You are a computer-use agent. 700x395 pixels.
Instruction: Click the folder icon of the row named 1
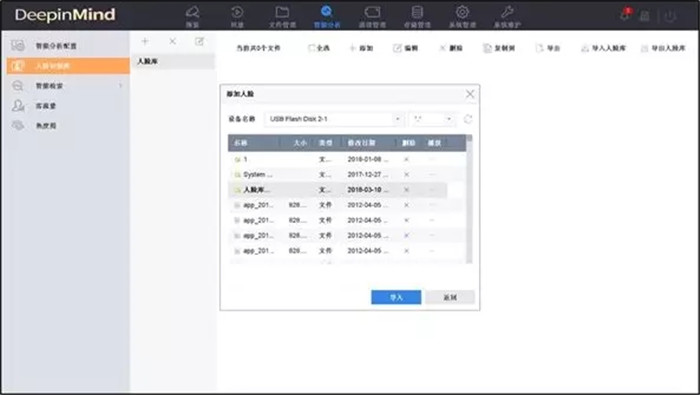point(238,159)
